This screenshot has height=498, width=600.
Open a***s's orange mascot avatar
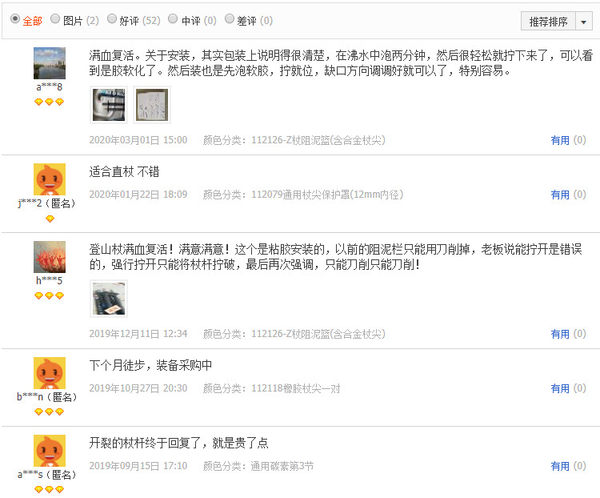click(49, 451)
